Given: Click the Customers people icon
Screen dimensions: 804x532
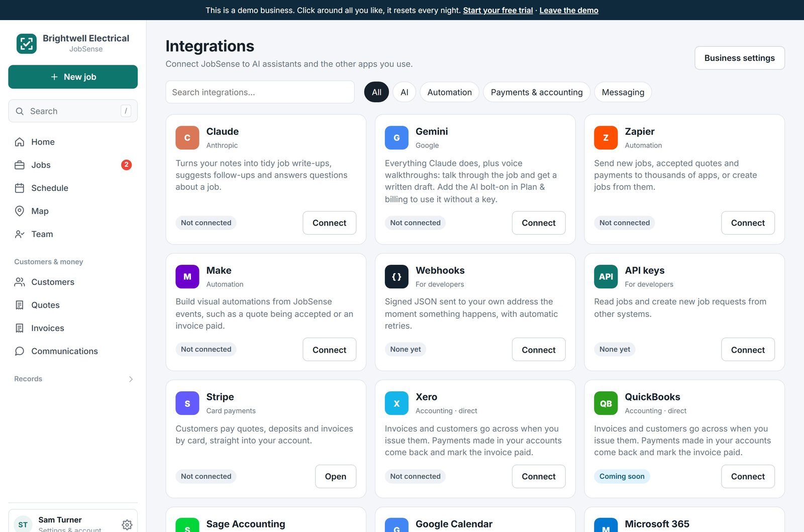Looking at the screenshot, I should click(x=20, y=282).
